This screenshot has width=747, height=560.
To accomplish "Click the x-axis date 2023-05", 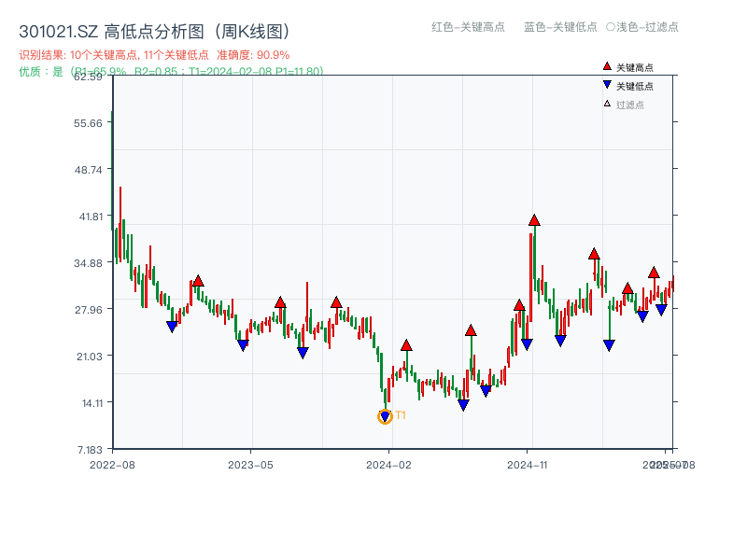I will coord(250,465).
